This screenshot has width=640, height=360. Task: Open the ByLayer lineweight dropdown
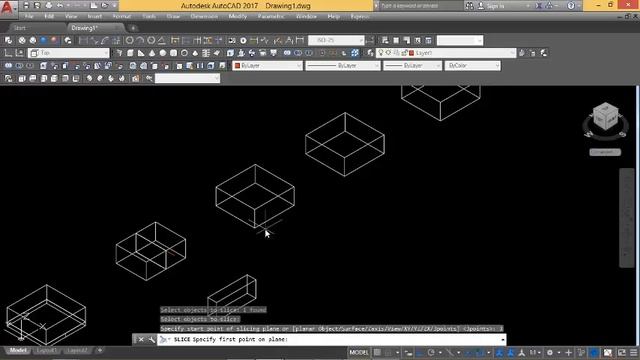click(412, 66)
